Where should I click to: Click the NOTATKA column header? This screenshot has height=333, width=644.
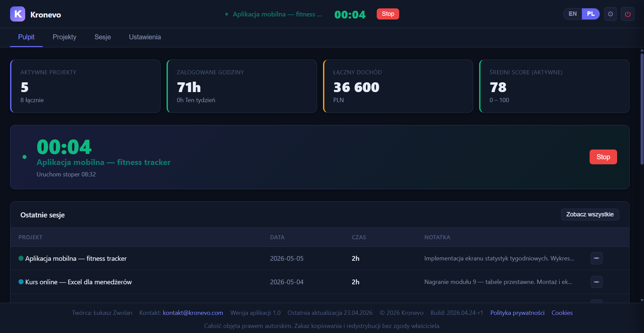pyautogui.click(x=437, y=237)
